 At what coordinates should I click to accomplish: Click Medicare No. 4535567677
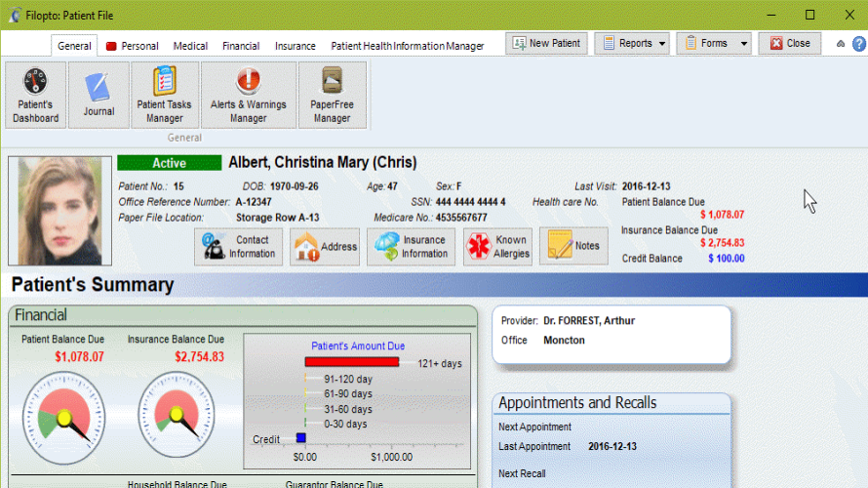[x=461, y=218]
